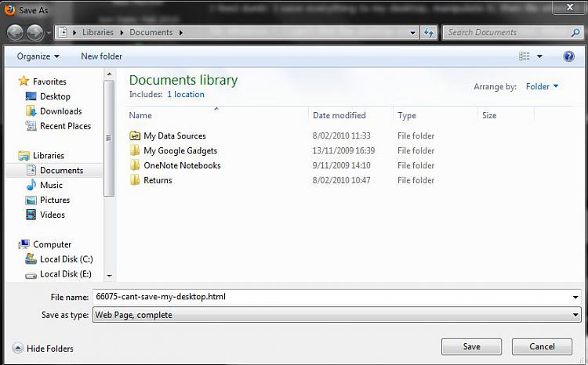
Task: Select the Returns folder
Action: [158, 180]
